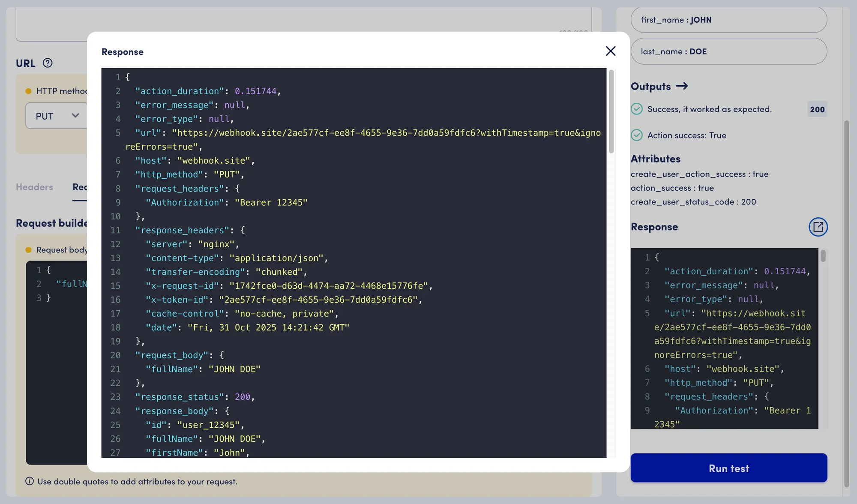Screen dimensions: 857x504
Task: Expand Response in popup via external-link icon
Action: pyautogui.click(x=818, y=227)
